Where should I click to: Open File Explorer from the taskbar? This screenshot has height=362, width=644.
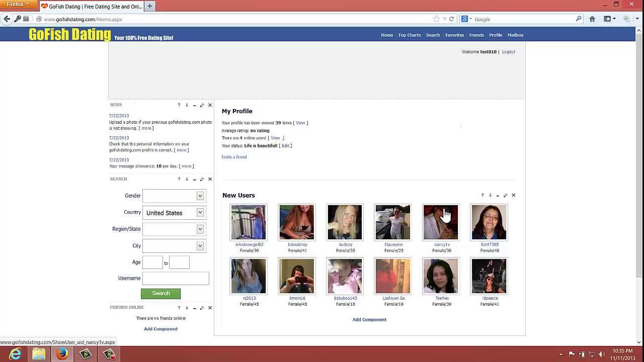tap(39, 354)
